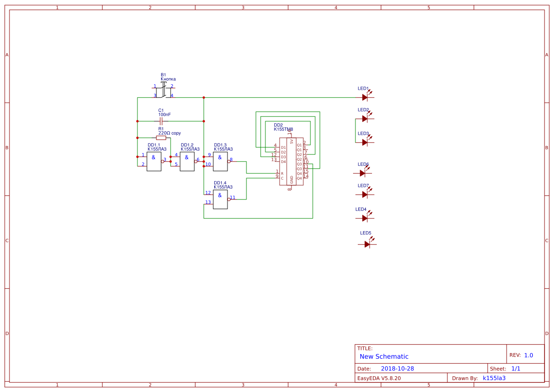Select the LED7 diode symbol

365,194
